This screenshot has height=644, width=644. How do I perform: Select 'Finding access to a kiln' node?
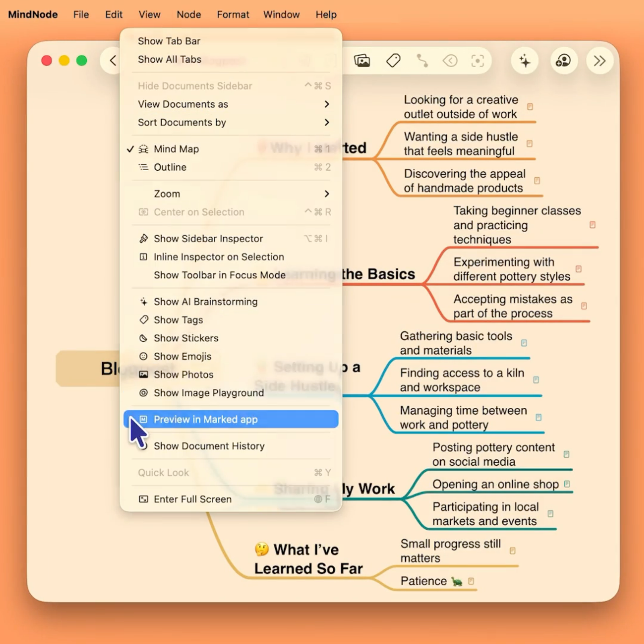coord(462,380)
